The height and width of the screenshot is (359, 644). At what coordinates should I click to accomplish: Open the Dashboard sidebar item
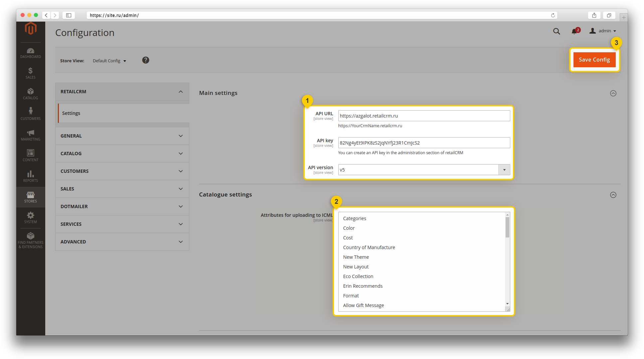click(31, 53)
